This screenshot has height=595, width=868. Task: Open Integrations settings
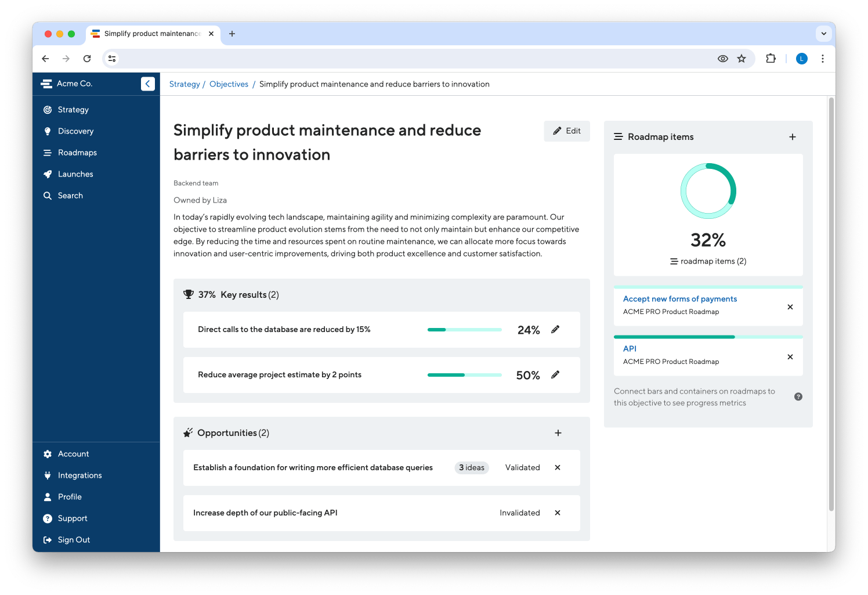(x=79, y=475)
